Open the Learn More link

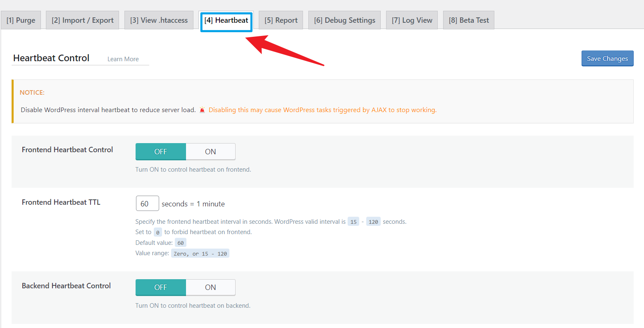tap(123, 59)
